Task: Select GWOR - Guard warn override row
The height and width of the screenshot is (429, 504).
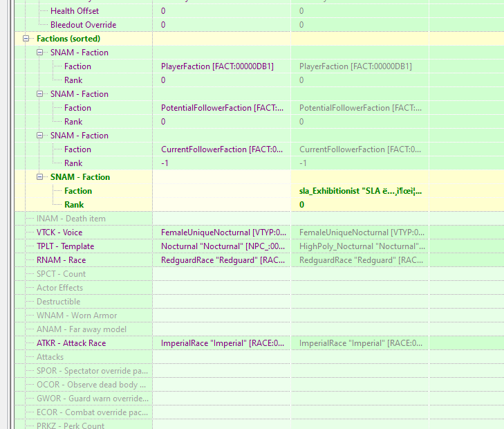Action: point(93,398)
